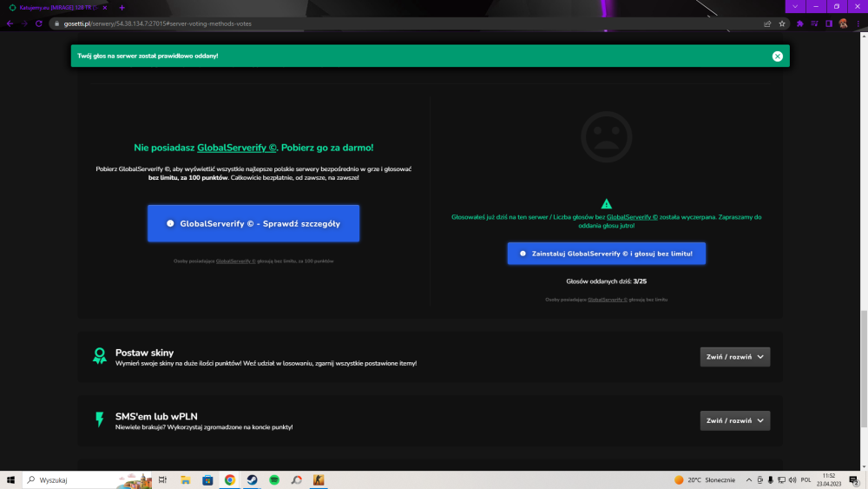Expand the SMS'em lub wPLN section
Viewport: 868px width, 489px height.
(x=734, y=420)
